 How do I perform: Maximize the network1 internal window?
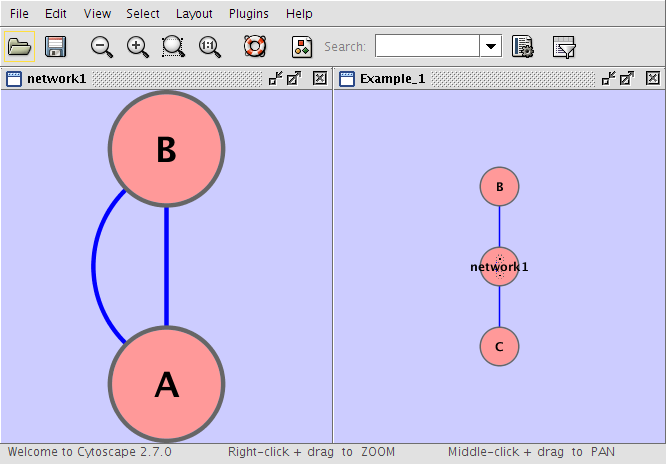293,78
